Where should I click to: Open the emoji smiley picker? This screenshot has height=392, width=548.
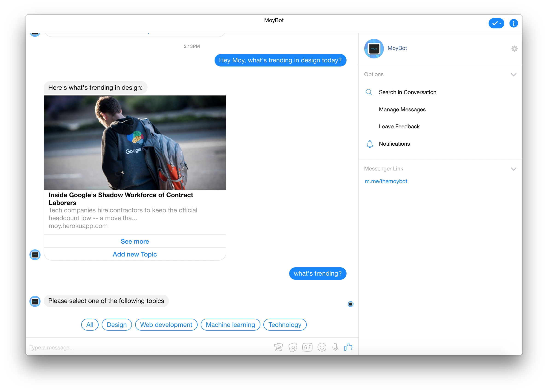click(322, 347)
